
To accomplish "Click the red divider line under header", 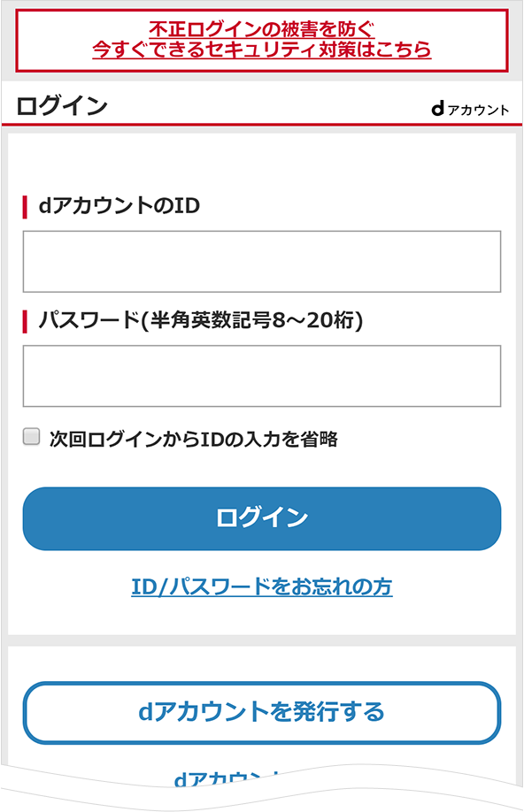I will click(x=262, y=125).
